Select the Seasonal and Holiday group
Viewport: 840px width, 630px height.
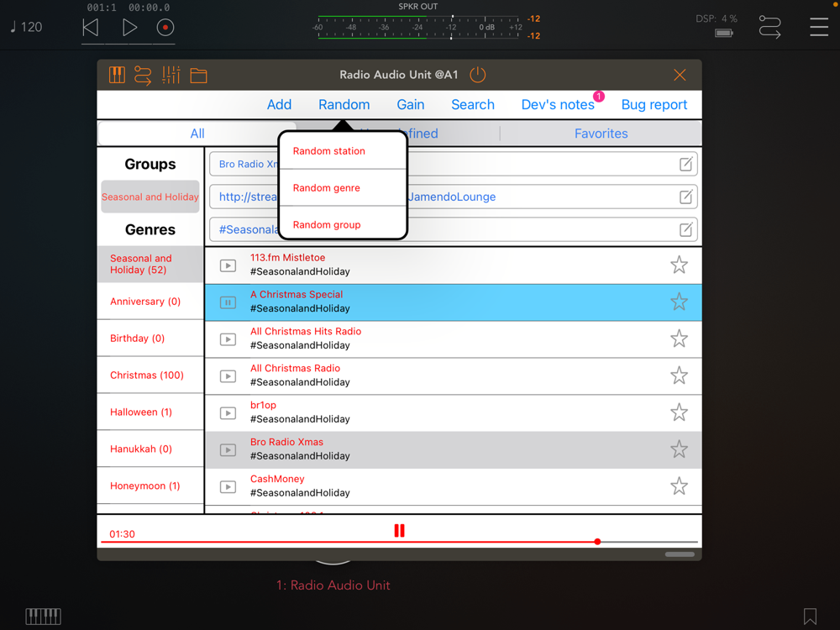coord(150,197)
